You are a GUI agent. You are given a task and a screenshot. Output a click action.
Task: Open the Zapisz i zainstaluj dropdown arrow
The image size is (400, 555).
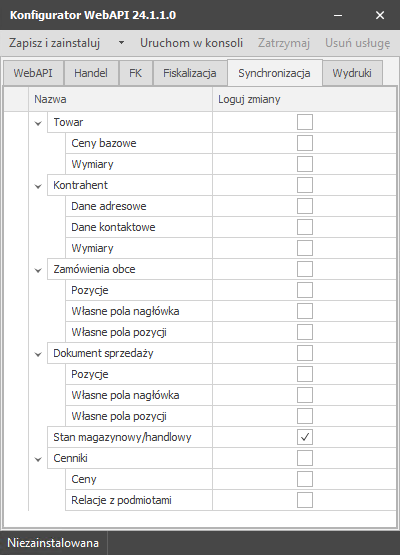pyautogui.click(x=121, y=43)
